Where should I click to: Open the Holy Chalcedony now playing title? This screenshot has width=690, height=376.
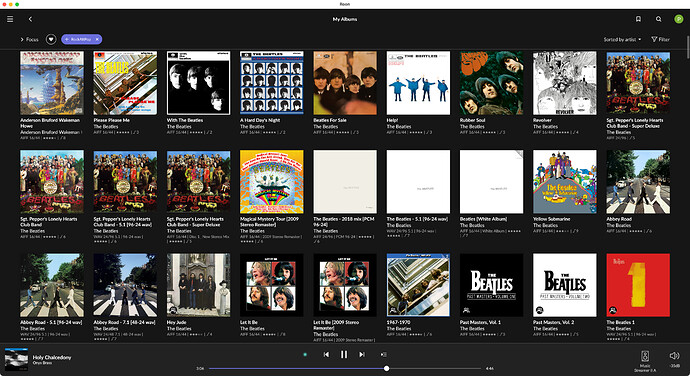[52, 358]
